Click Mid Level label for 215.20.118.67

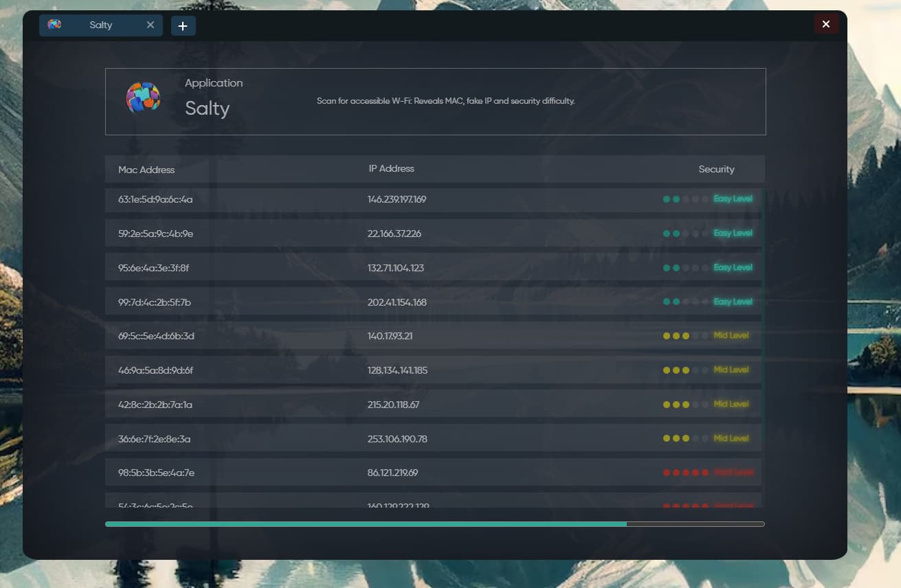coord(731,404)
